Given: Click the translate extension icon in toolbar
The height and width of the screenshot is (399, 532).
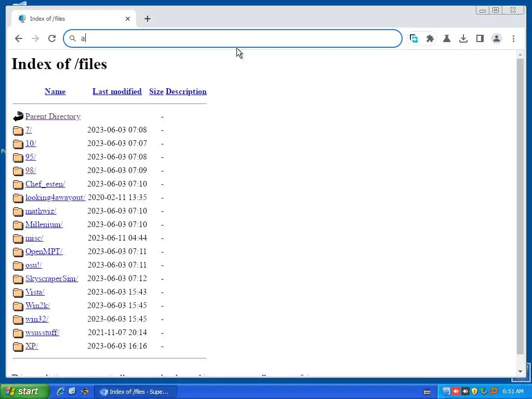Looking at the screenshot, I should point(414,38).
